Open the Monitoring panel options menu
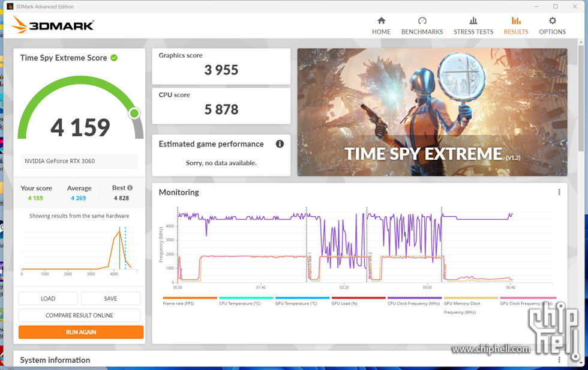This screenshot has height=370, width=588. pos(559,192)
